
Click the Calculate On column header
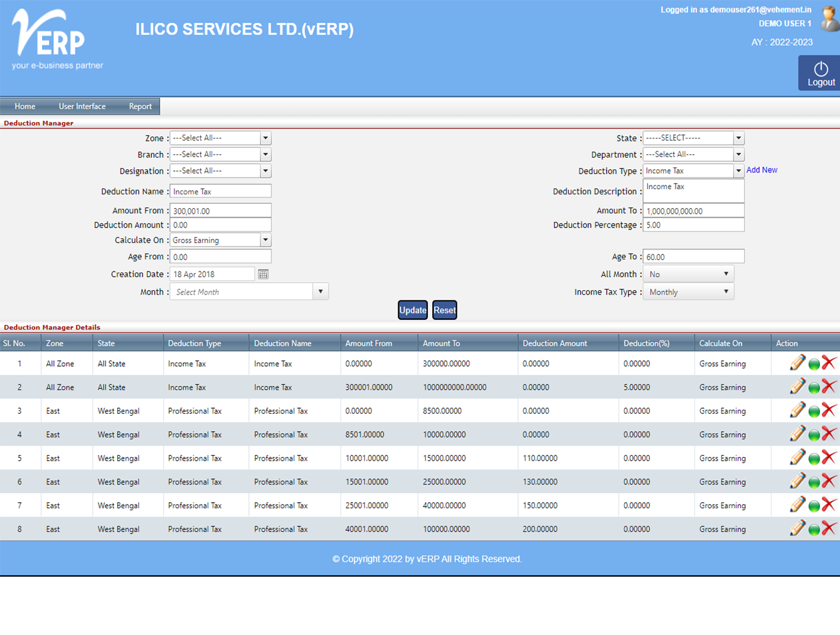pyautogui.click(x=721, y=344)
